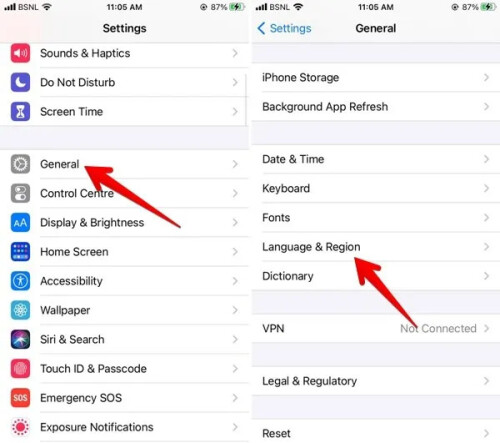The image size is (500, 443).
Task: Tap the Do Not Disturb moon icon
Action: tap(20, 82)
